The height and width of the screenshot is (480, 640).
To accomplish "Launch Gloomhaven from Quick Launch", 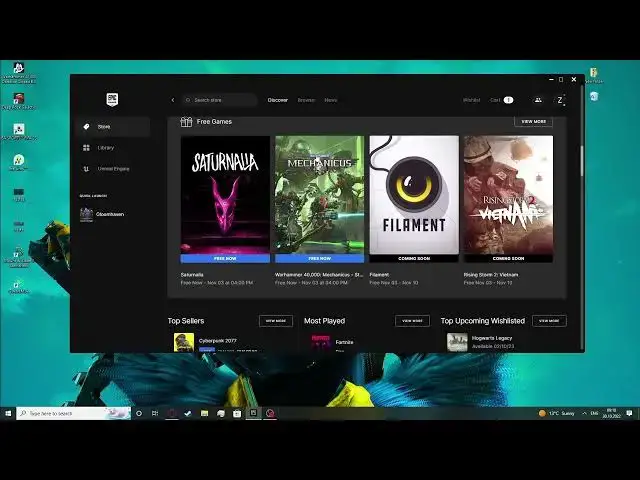I will coord(102,214).
